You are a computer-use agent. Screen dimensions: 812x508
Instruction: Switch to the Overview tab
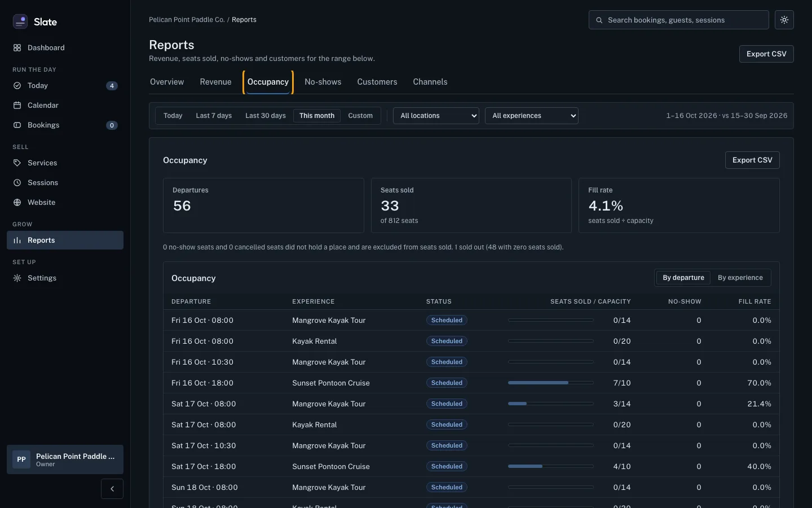coord(167,82)
